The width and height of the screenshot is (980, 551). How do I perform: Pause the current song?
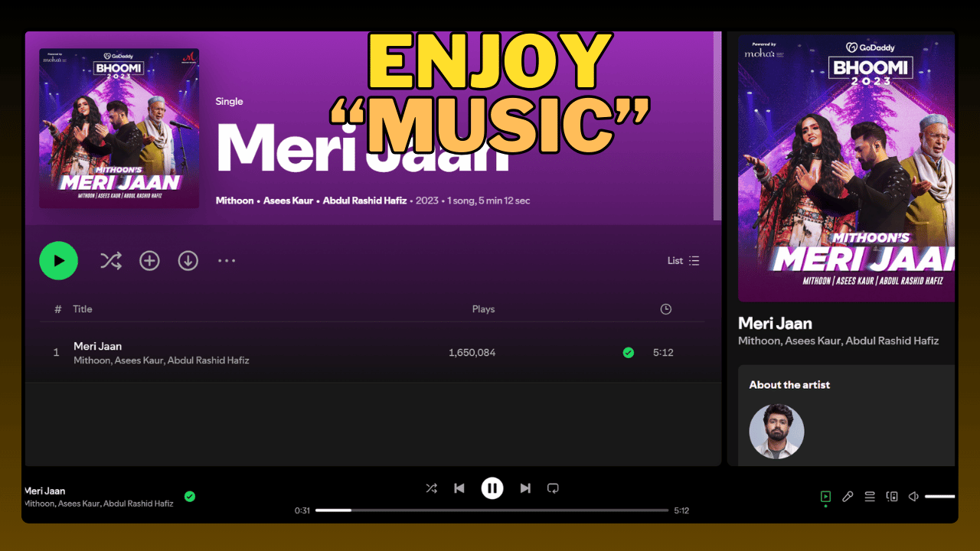(492, 488)
